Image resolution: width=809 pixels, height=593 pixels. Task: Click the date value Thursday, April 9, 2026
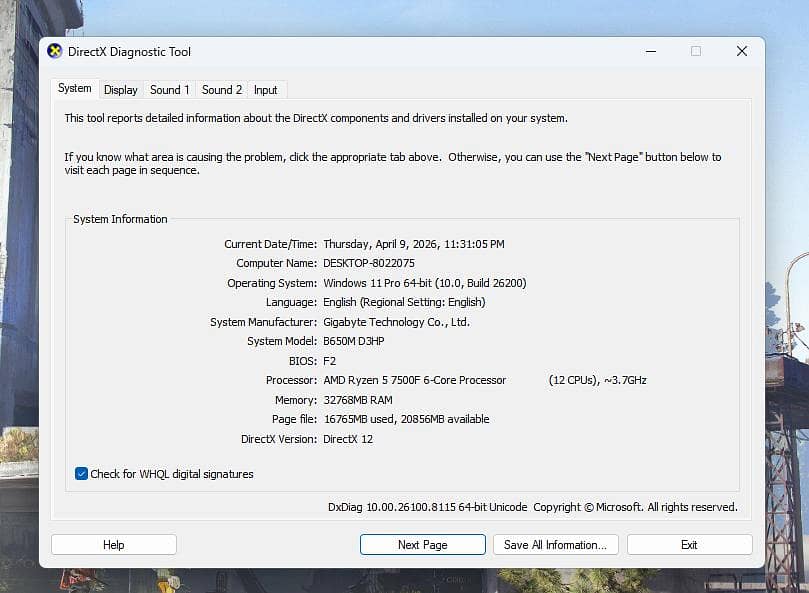(x=414, y=244)
